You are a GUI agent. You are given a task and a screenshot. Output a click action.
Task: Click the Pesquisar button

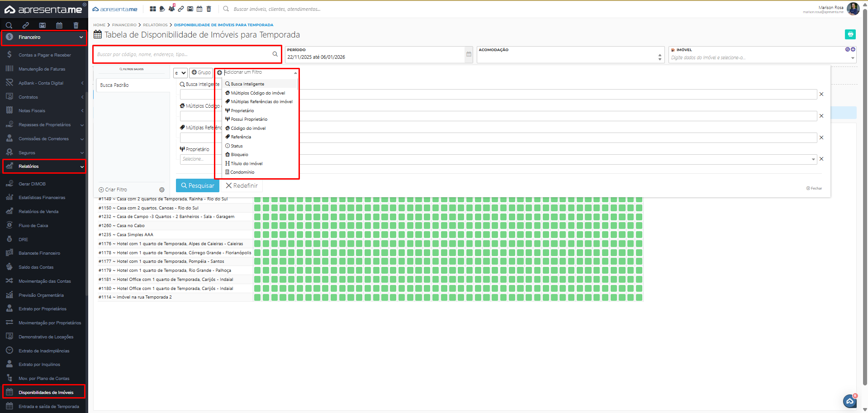[x=197, y=186]
